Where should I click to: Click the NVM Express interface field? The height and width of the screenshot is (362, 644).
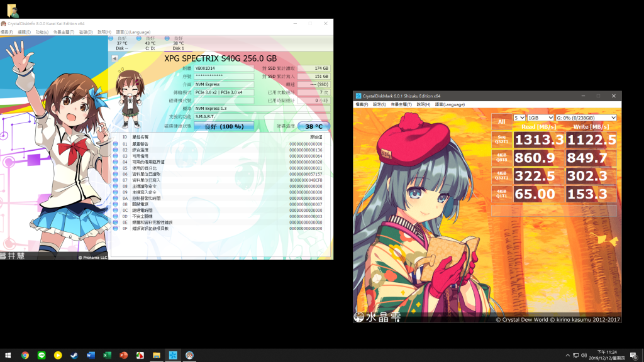(224, 84)
